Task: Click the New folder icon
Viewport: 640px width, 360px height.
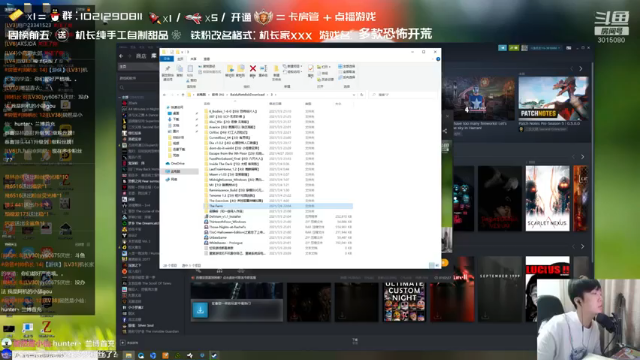Action: [x=276, y=69]
